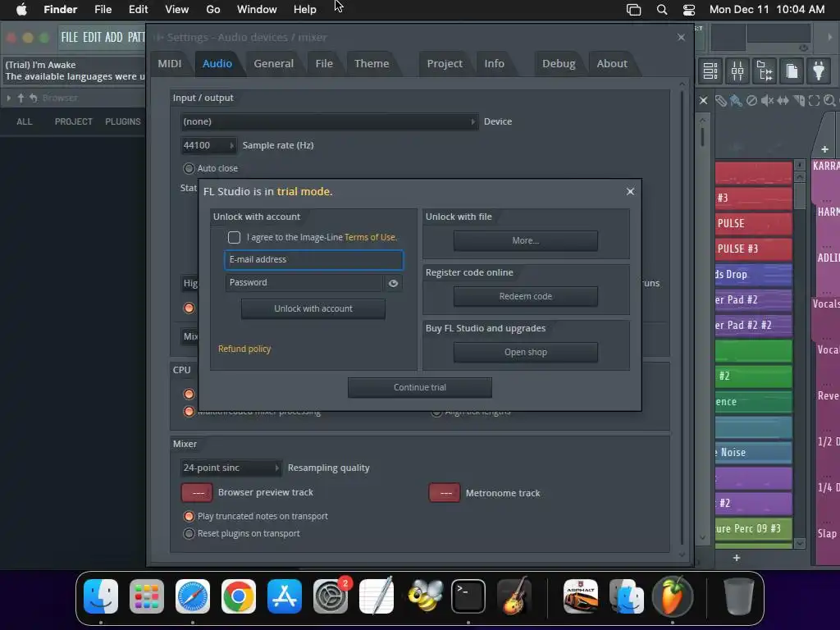The height and width of the screenshot is (630, 840).
Task: Click the back arrow in Browser header
Action: click(x=33, y=98)
